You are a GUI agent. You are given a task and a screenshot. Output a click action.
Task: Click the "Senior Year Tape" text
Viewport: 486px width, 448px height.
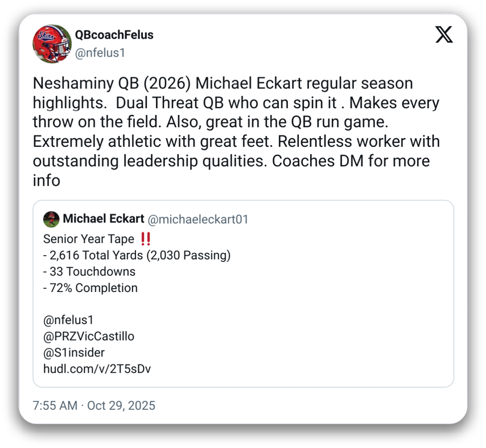[88, 239]
